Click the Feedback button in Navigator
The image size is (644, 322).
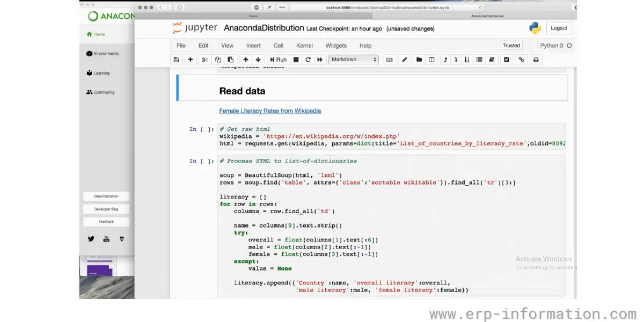point(106,222)
